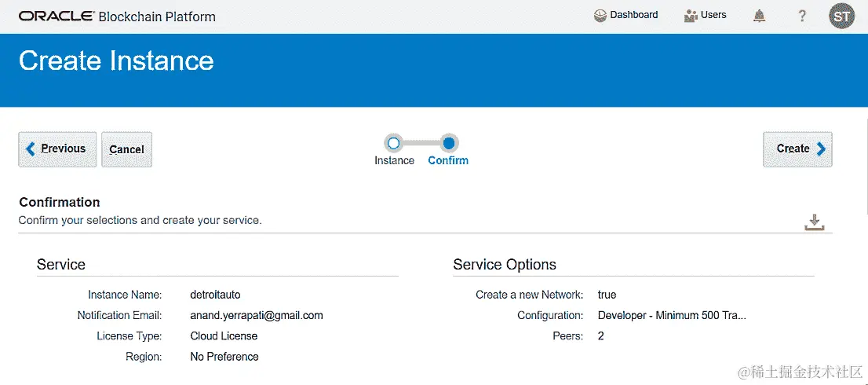Select the Confirm step circle

[x=449, y=144]
